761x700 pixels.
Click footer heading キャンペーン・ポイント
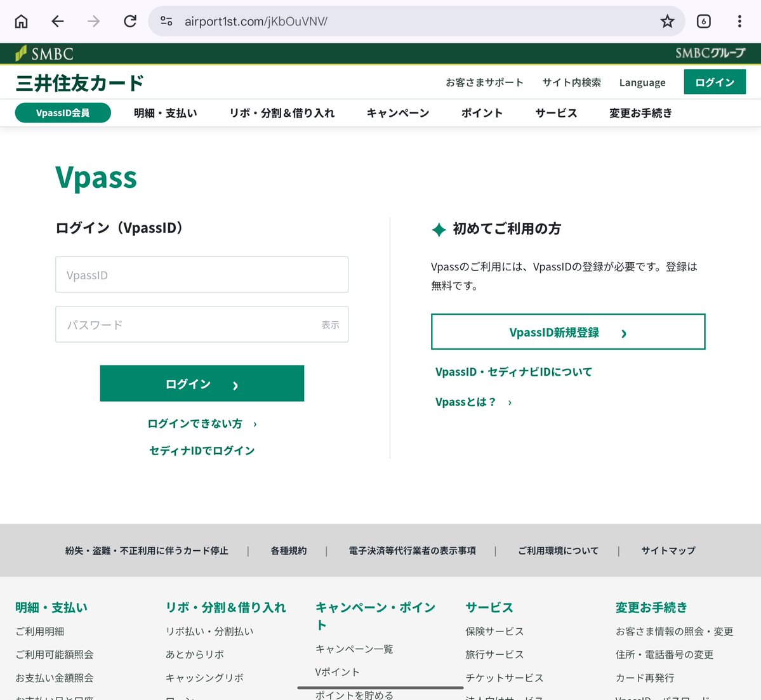tap(375, 616)
